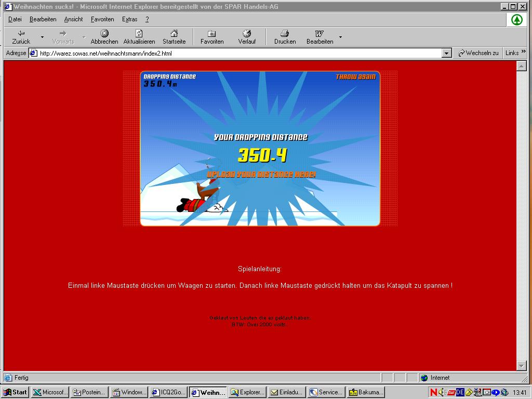
Task: Expand the Zurück history dropdown arrow
Action: [x=42, y=37]
